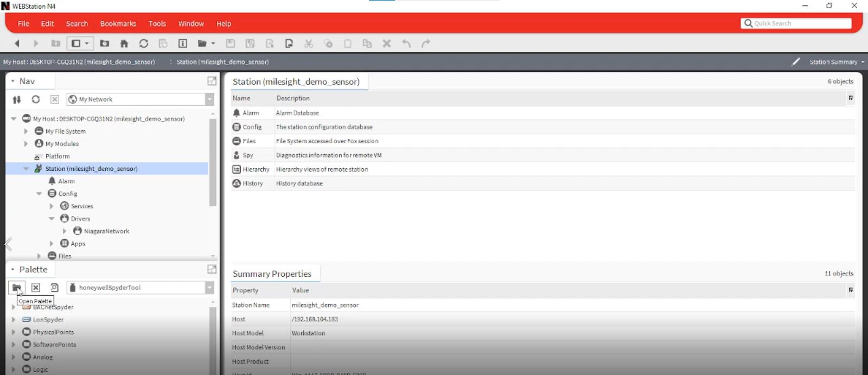Maximize the Palette panel
Screen dimensions: 868x375
click(x=212, y=269)
